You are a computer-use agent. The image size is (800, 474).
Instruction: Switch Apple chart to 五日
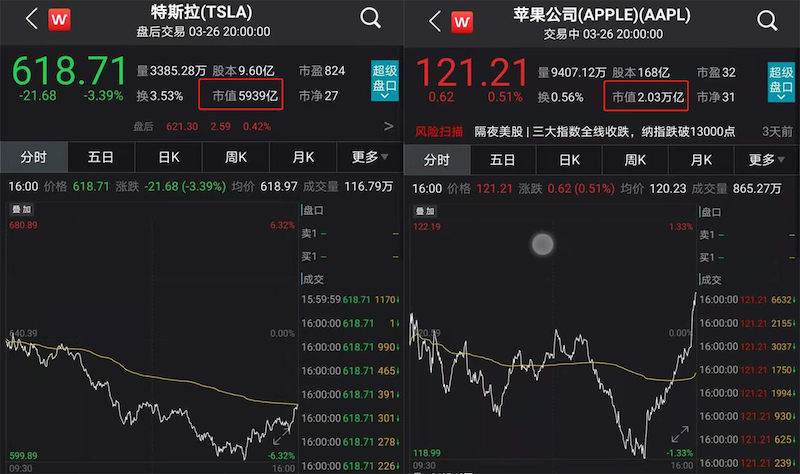click(503, 160)
